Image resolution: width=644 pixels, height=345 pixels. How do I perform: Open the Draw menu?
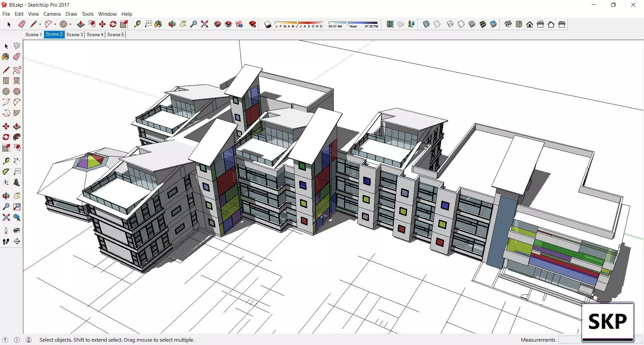click(x=71, y=14)
